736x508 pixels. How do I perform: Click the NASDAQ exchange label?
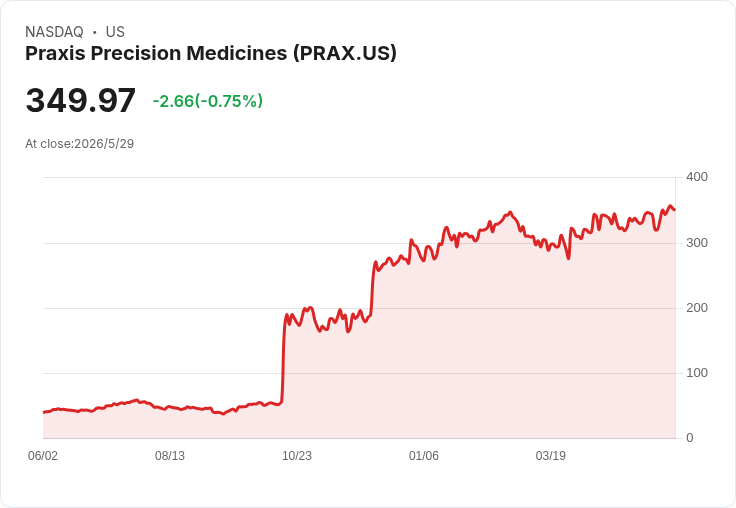pyautogui.click(x=54, y=32)
